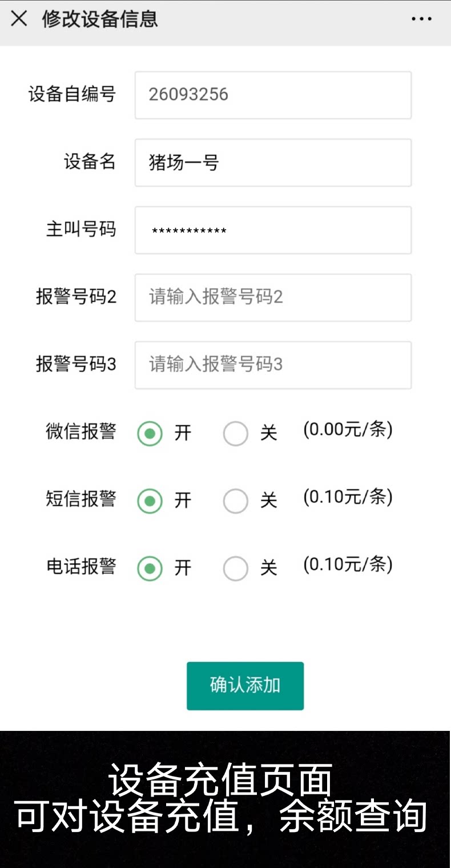Tap the 报警号码3 input box

pos(273,365)
